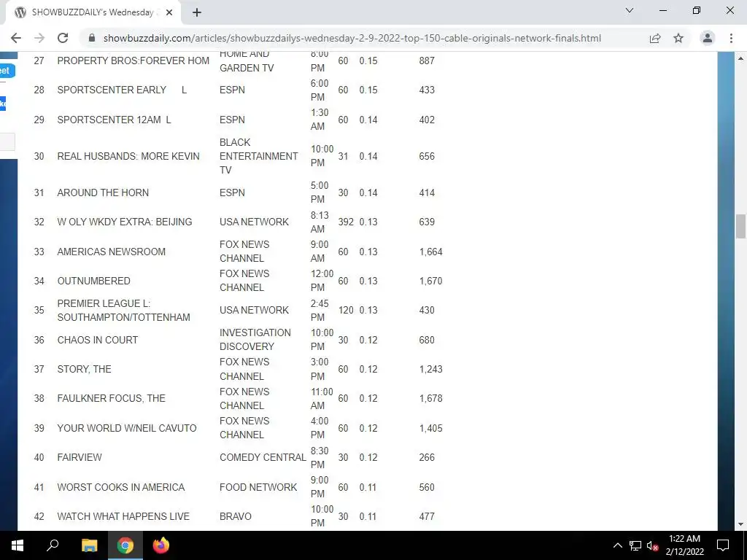Click the Facebook Like button
747x560 pixels.
(3, 104)
